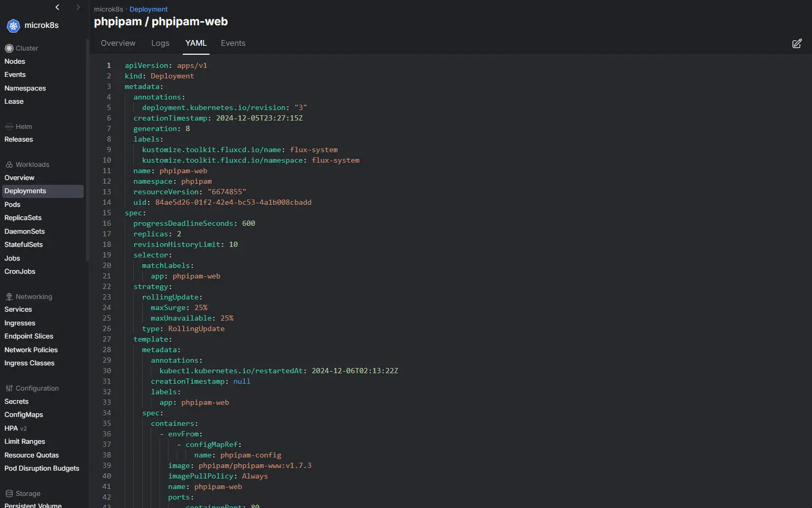The image size is (812, 508).
Task: Click the Deployment breadcrumb link
Action: pos(148,9)
